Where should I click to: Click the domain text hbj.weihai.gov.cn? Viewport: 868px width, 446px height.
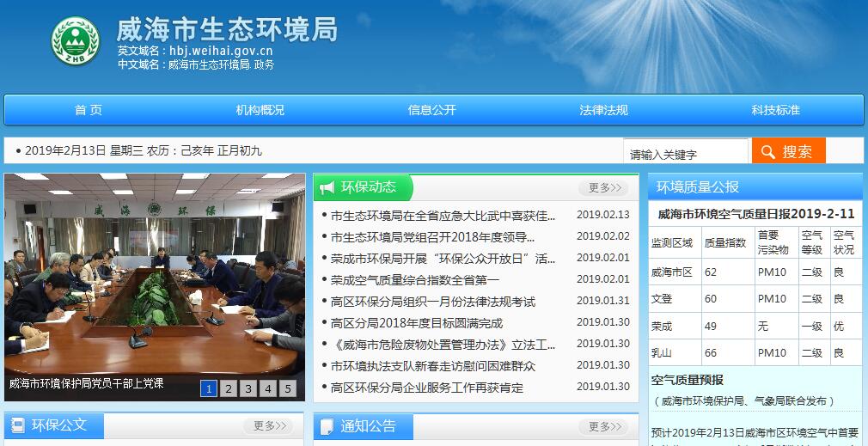221,51
